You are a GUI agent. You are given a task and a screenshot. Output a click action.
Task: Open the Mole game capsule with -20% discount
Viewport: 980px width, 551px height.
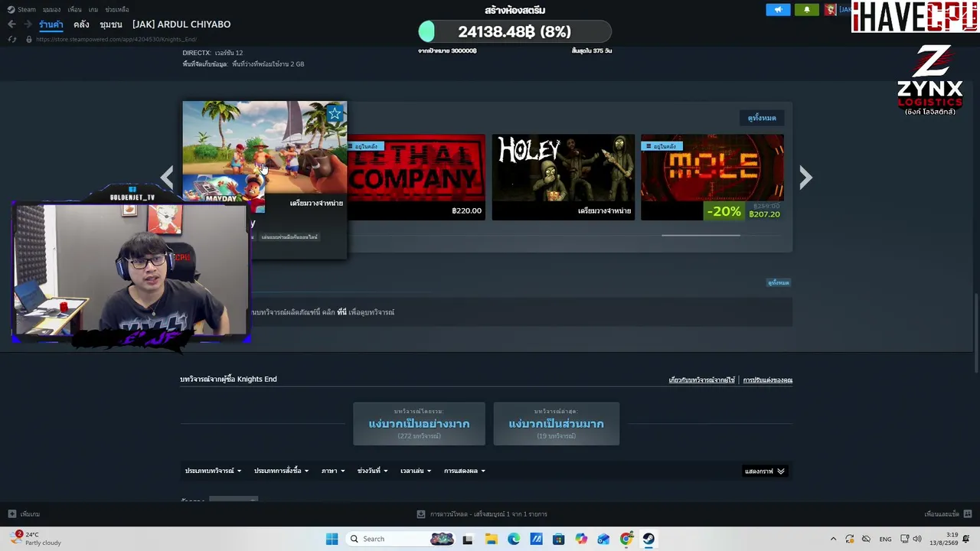coord(712,178)
